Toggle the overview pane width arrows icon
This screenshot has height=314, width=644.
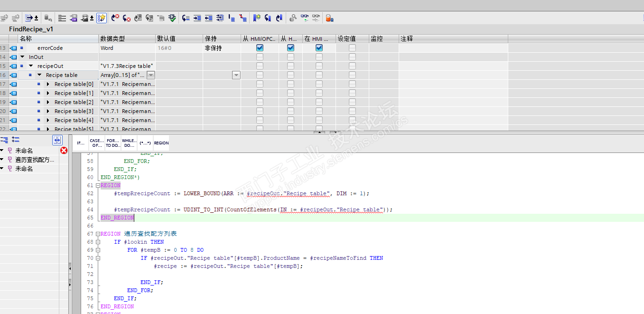tap(57, 140)
